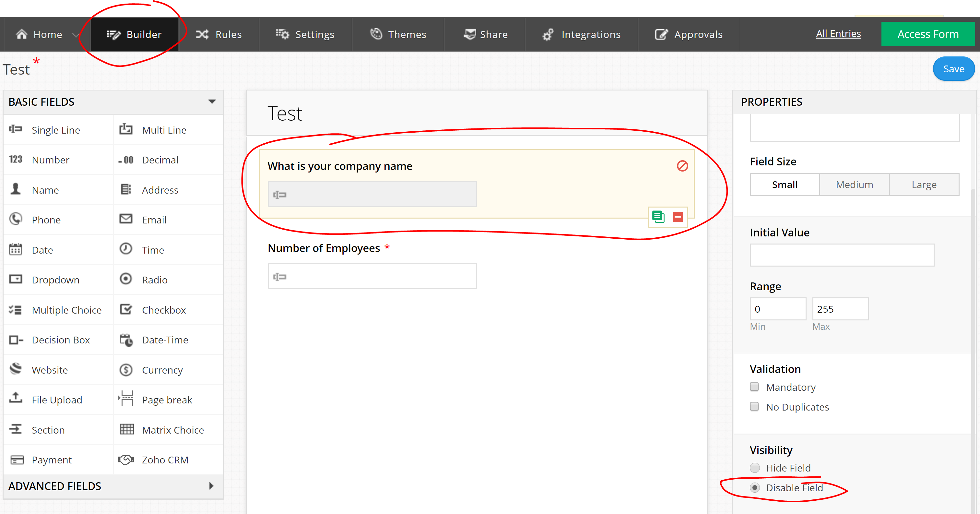Click the blue Save button
The image size is (980, 514).
coord(953,69)
